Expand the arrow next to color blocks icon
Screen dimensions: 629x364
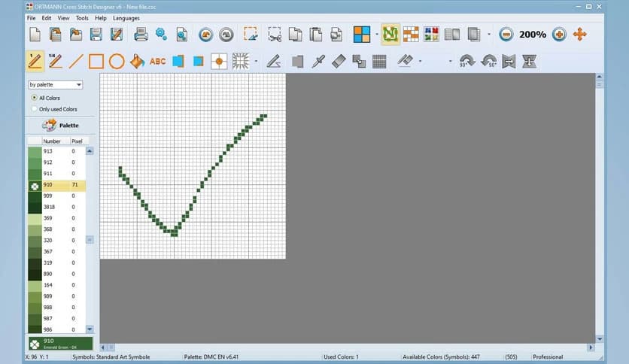pyautogui.click(x=377, y=35)
